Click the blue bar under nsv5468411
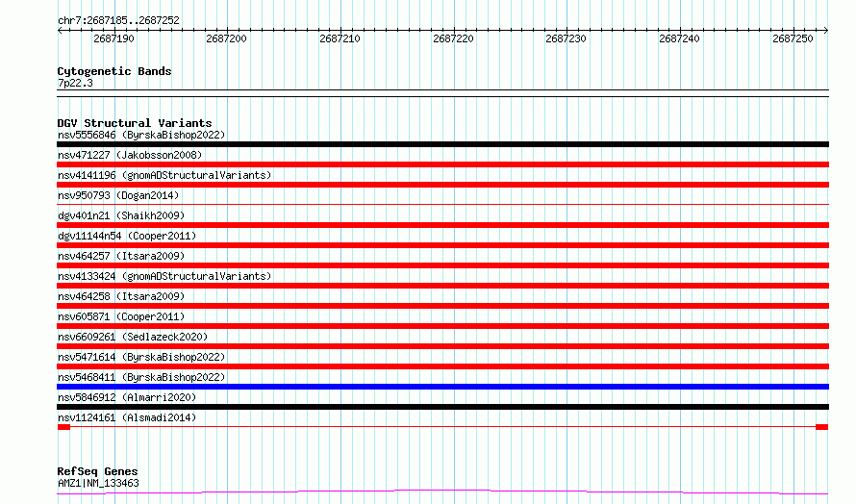Viewport: 856px width, 504px height. point(442,387)
